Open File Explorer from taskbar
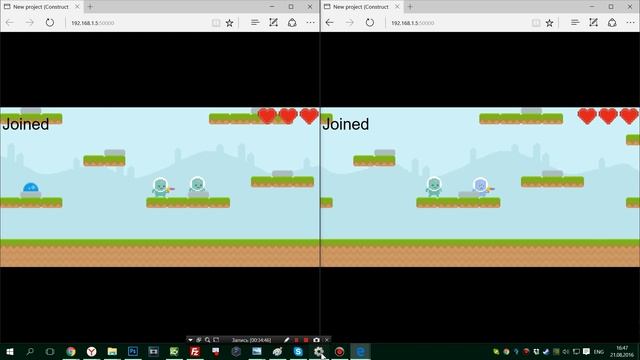 112,351
